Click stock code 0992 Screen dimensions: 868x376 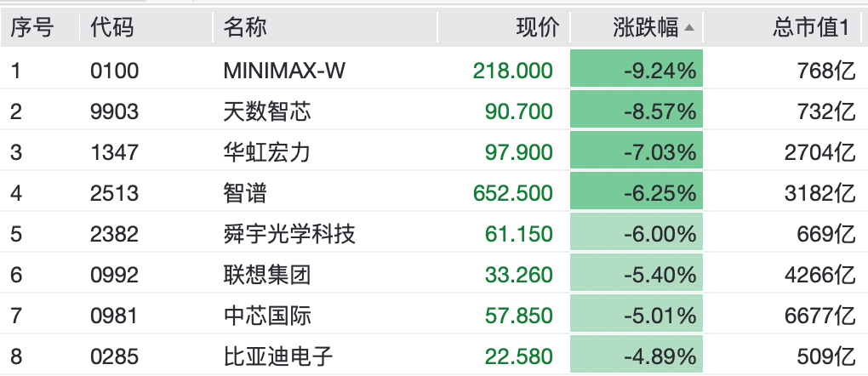pyautogui.click(x=115, y=275)
